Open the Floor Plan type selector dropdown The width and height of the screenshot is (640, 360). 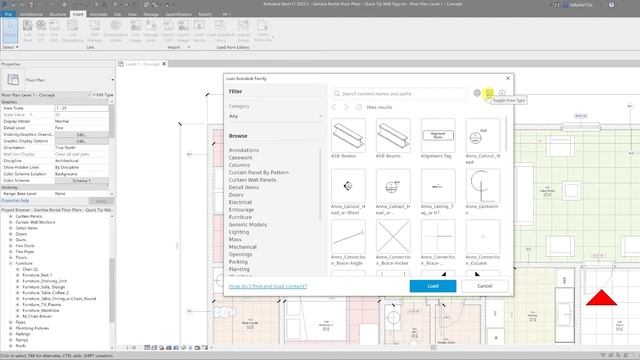(x=113, y=80)
